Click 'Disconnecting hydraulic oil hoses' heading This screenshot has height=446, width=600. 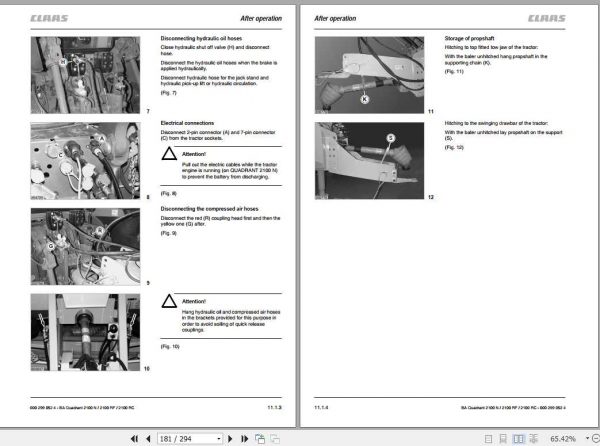click(x=201, y=38)
